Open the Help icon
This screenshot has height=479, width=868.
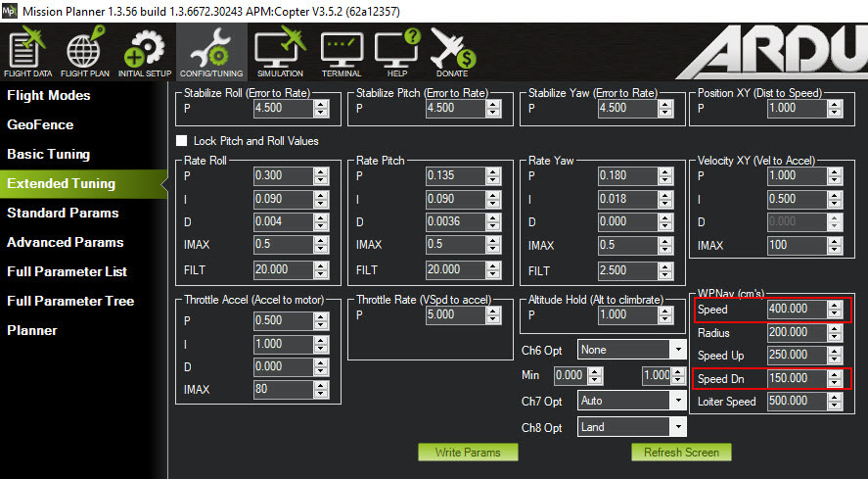tap(396, 51)
